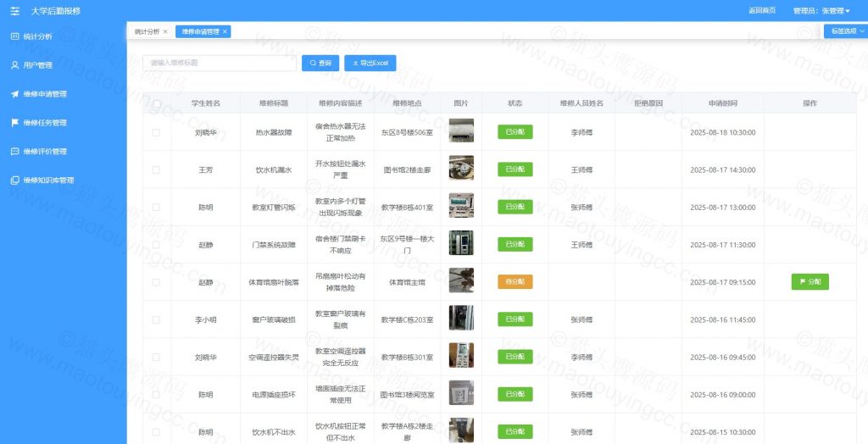Open the 体育馆扇叶脱落 fan image thumbnail
This screenshot has height=444, width=868.
461,280
